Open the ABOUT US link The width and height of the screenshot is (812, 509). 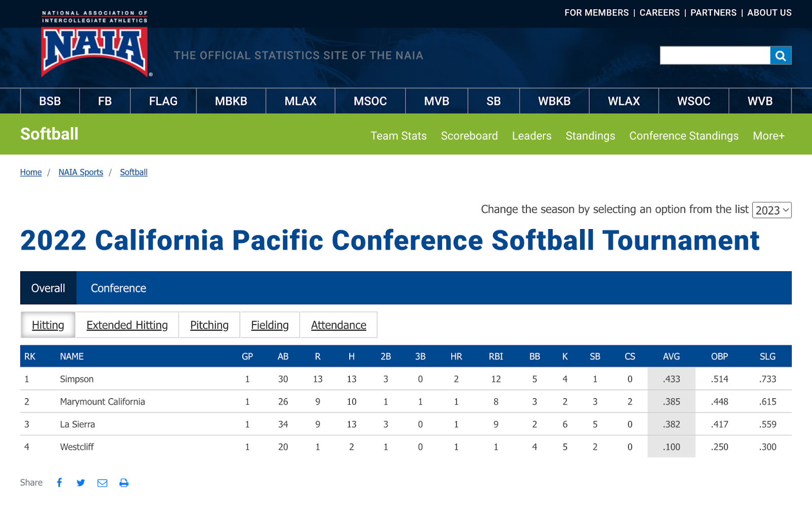(769, 13)
